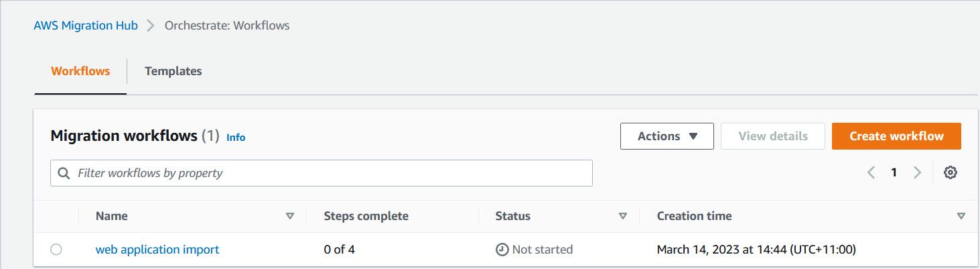Focus the Filter workflows by property field
Viewport: 980px width, 269px height.
322,173
